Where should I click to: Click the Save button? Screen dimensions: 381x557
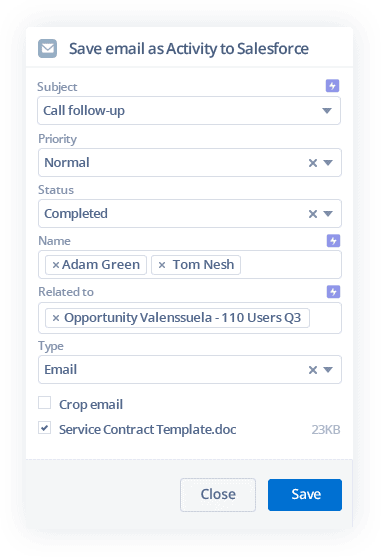click(x=305, y=495)
